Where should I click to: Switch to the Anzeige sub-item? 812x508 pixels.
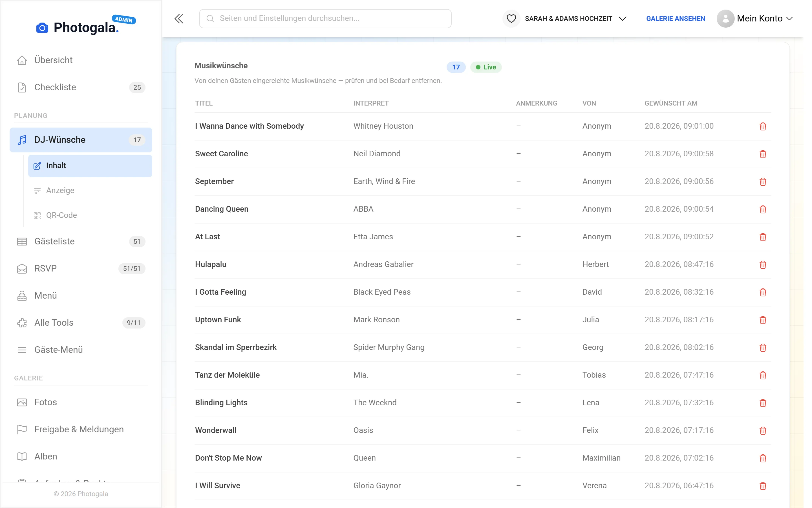90,190
